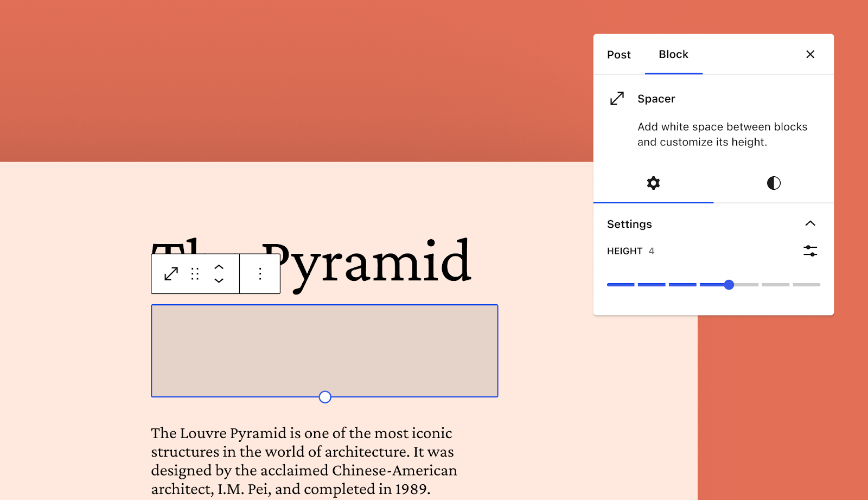The width and height of the screenshot is (868, 500).
Task: Collapse the Settings panel chevron
Action: (810, 223)
